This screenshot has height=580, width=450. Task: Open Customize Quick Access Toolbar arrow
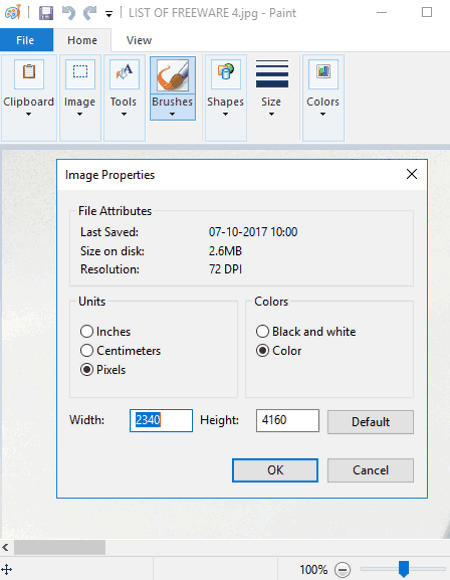109,14
